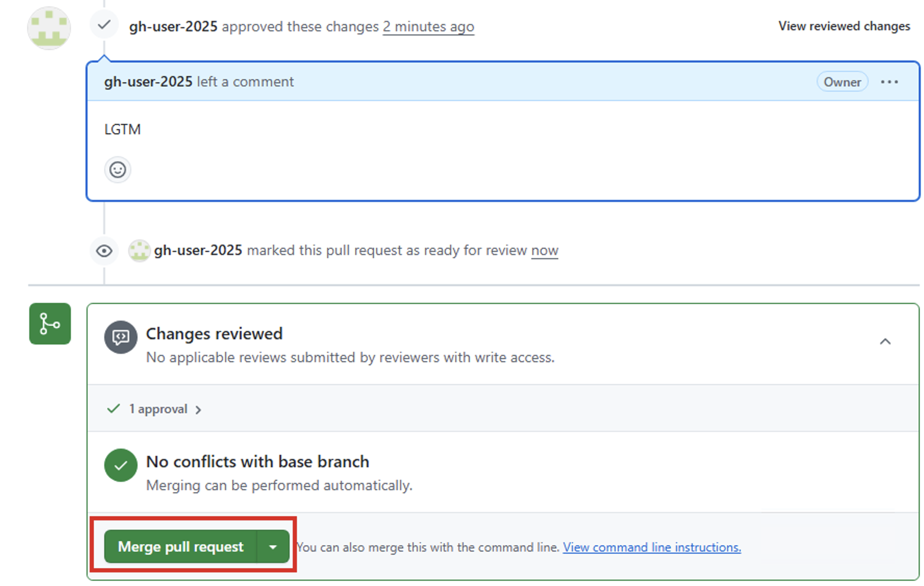Click small avatar beside ready for review
The height and width of the screenshot is (586, 924).
pos(140,251)
